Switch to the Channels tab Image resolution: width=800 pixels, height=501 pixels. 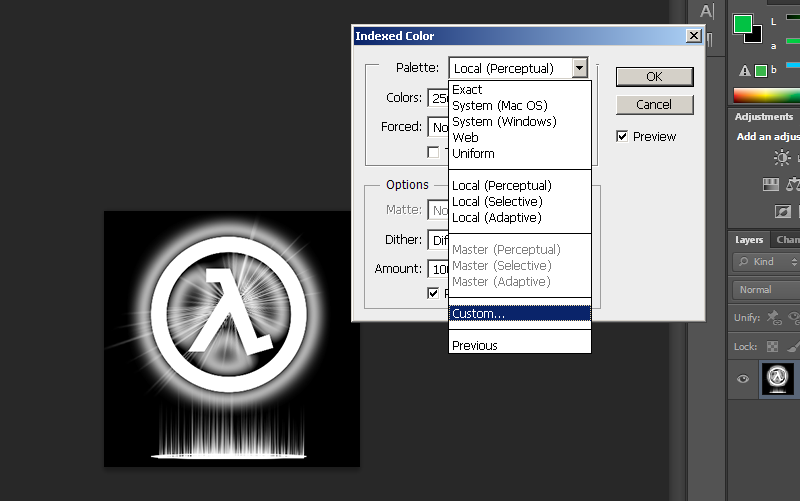pyautogui.click(x=787, y=240)
